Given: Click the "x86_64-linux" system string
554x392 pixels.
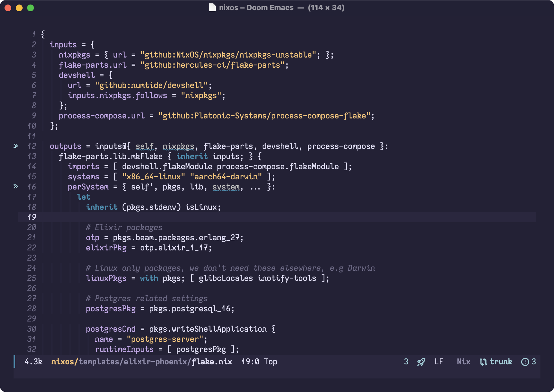Looking at the screenshot, I should click(153, 177).
